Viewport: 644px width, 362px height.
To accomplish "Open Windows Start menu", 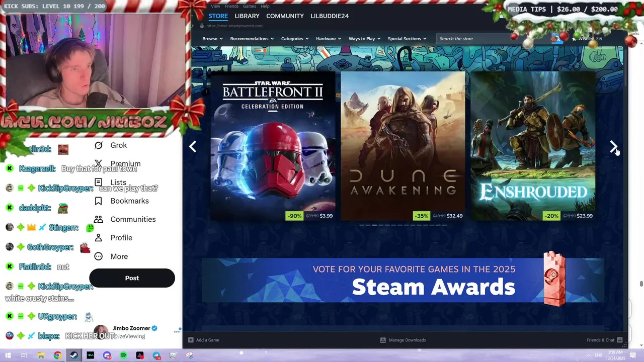I will (x=8, y=355).
